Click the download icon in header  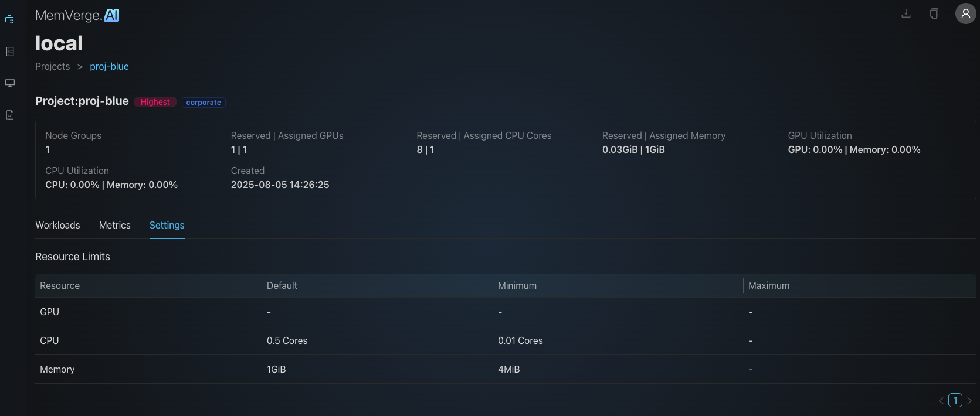click(x=906, y=13)
